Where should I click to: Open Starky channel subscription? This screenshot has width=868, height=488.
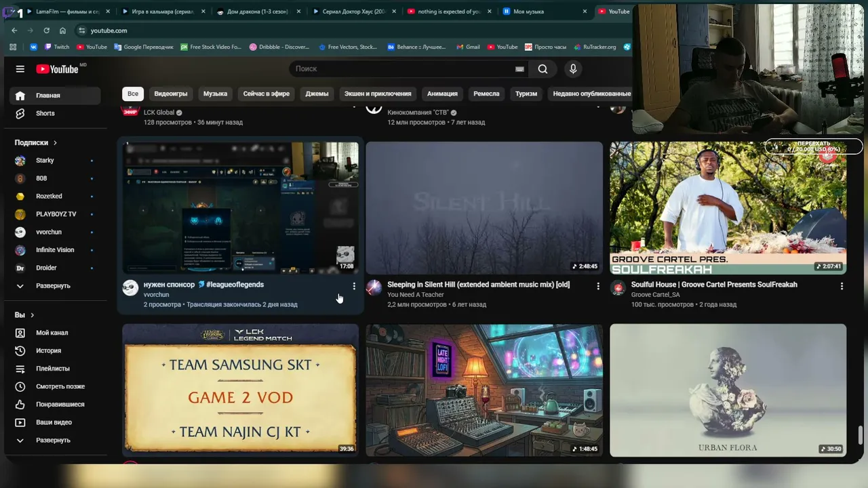(x=56, y=161)
